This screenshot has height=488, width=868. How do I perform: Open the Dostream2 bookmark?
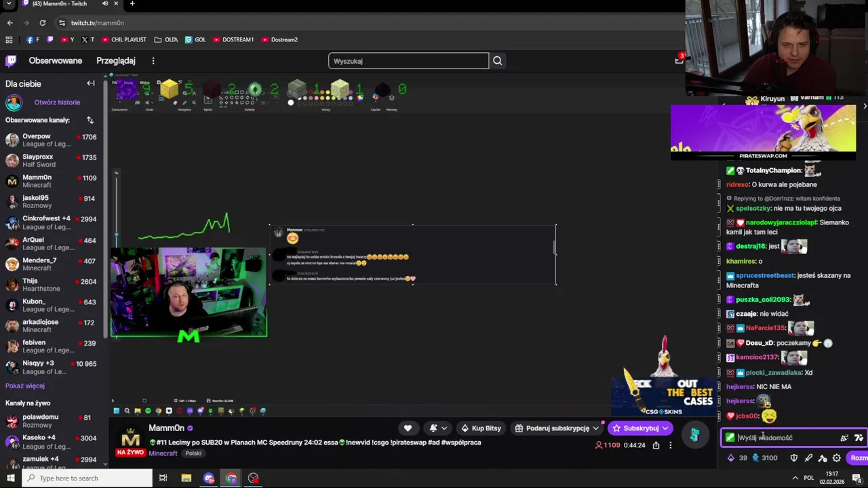(279, 40)
